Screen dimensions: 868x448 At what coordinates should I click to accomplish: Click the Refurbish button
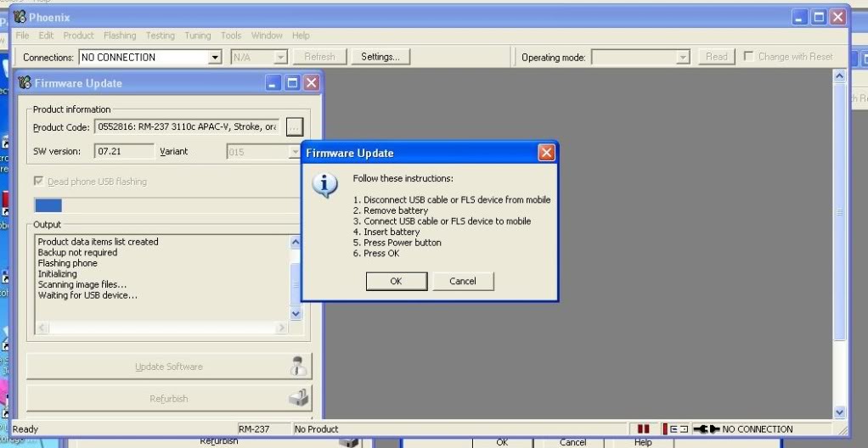click(x=169, y=398)
